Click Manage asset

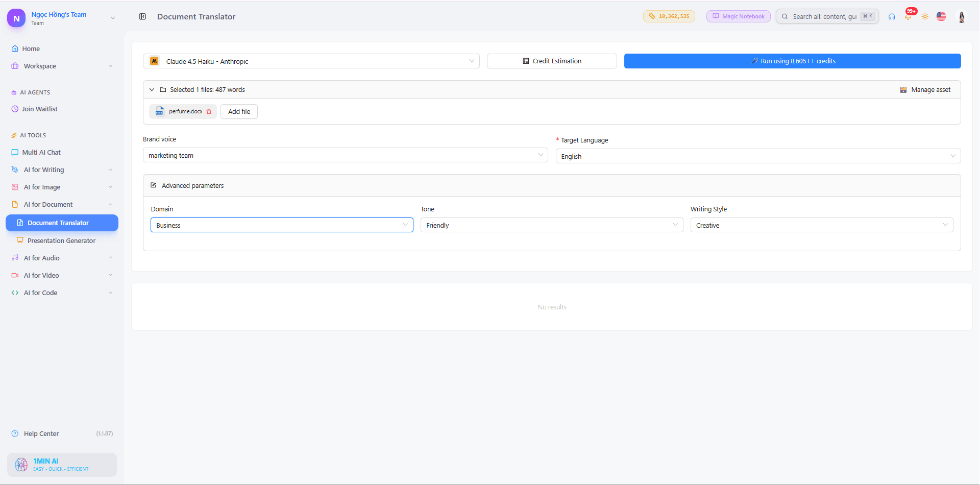point(925,89)
